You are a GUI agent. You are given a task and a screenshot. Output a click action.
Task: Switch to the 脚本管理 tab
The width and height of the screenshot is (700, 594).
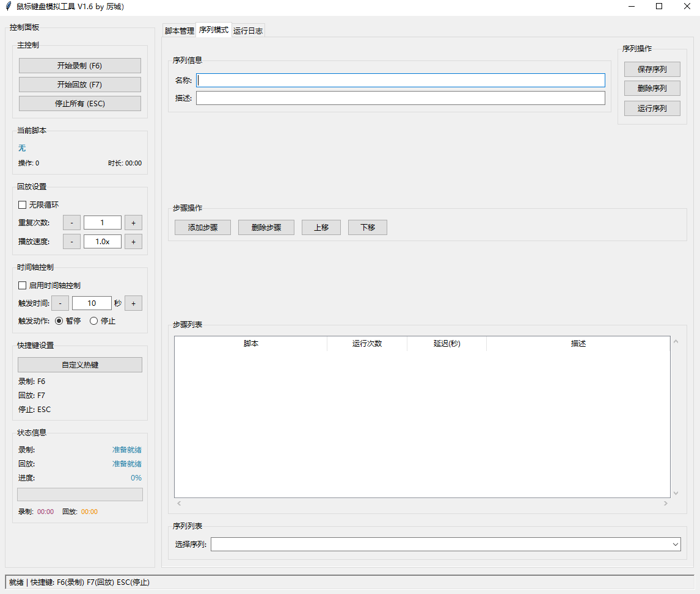(x=179, y=31)
